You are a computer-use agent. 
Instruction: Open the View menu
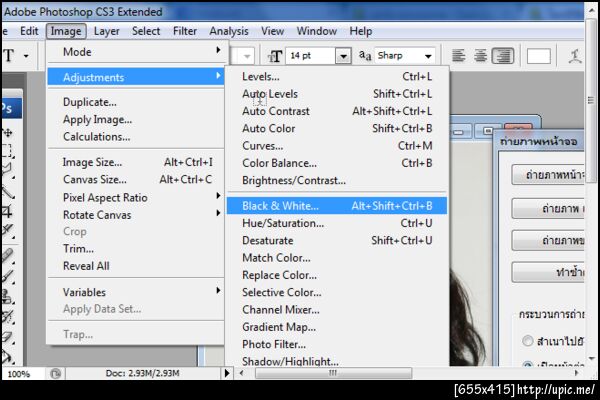coord(272,31)
